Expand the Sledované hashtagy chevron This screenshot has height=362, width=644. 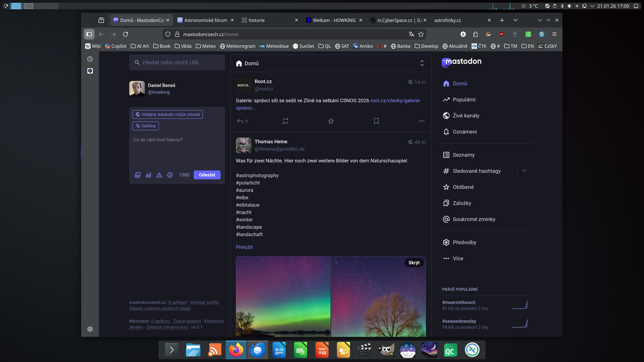click(x=524, y=171)
